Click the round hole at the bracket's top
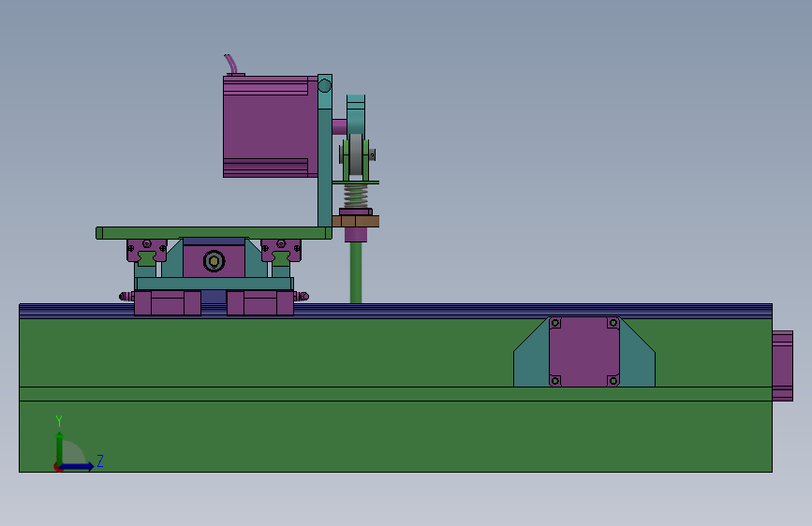812x526 pixels. tap(325, 85)
